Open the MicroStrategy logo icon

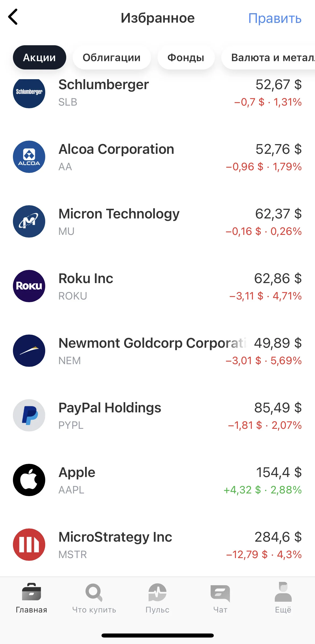29,545
